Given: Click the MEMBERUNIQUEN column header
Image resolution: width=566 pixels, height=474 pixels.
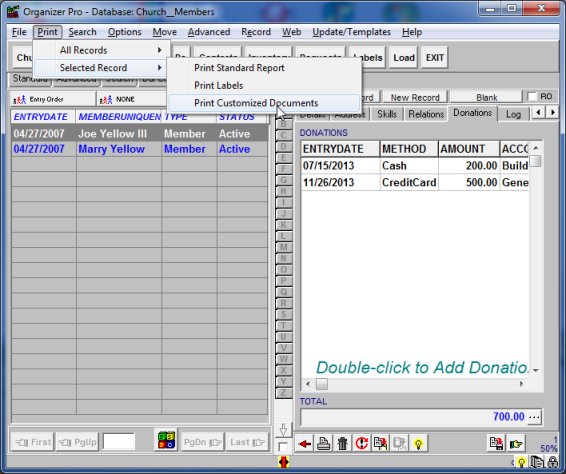Looking at the screenshot, I should point(119,117).
